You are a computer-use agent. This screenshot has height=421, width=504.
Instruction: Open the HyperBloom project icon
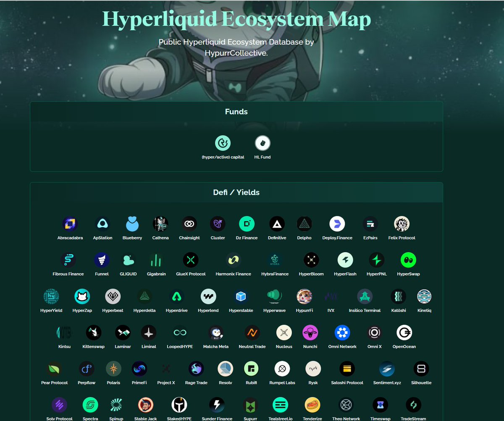click(311, 260)
